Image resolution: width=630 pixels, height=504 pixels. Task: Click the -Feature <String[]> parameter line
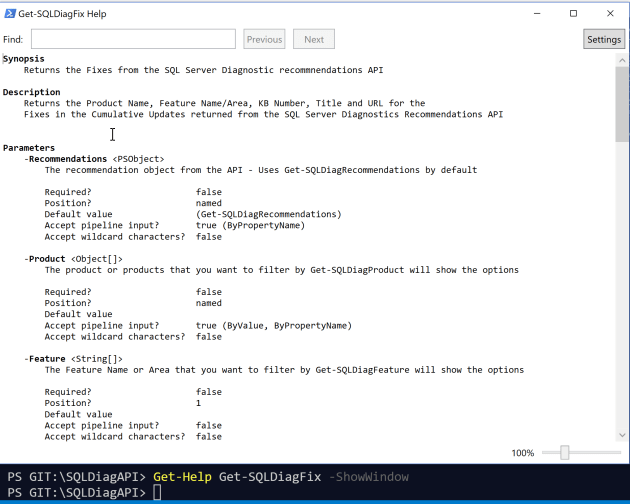point(73,359)
